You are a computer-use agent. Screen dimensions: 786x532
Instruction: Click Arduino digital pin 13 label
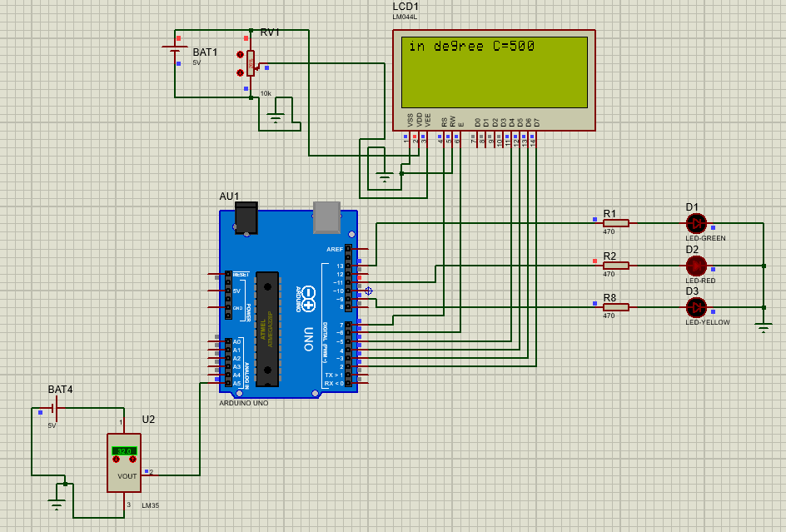340,266
